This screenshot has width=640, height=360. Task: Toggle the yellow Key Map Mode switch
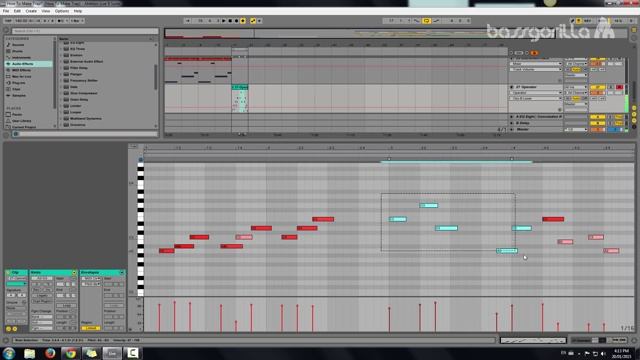pos(579,21)
